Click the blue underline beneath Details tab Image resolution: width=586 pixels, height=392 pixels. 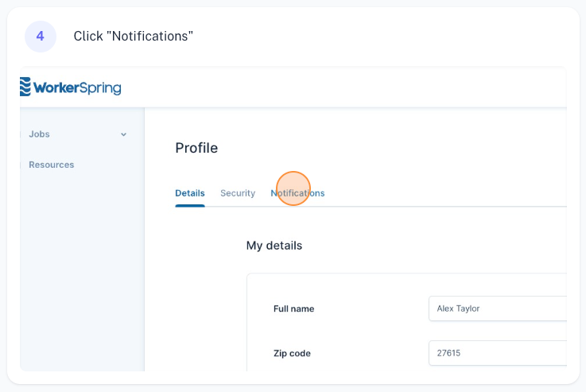pos(189,205)
